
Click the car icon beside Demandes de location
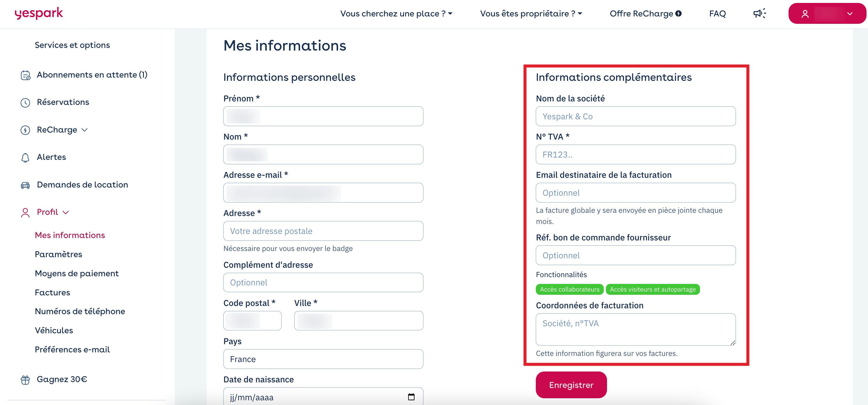click(x=25, y=185)
